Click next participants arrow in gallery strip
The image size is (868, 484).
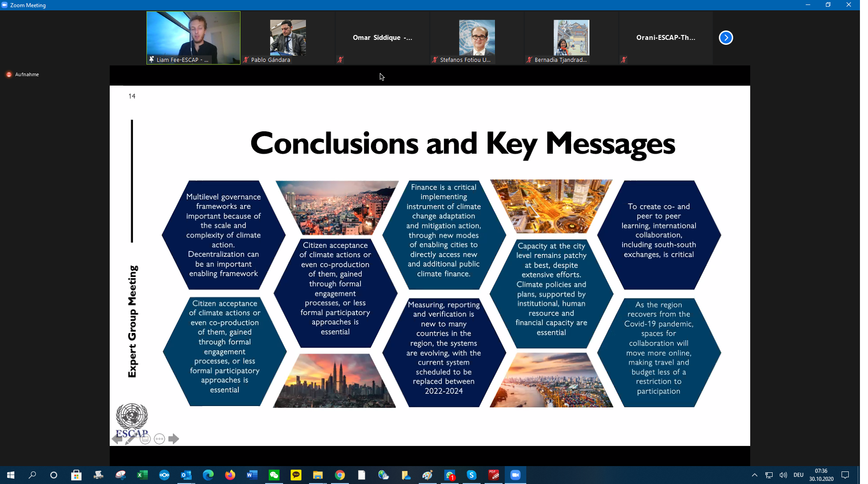coord(726,38)
